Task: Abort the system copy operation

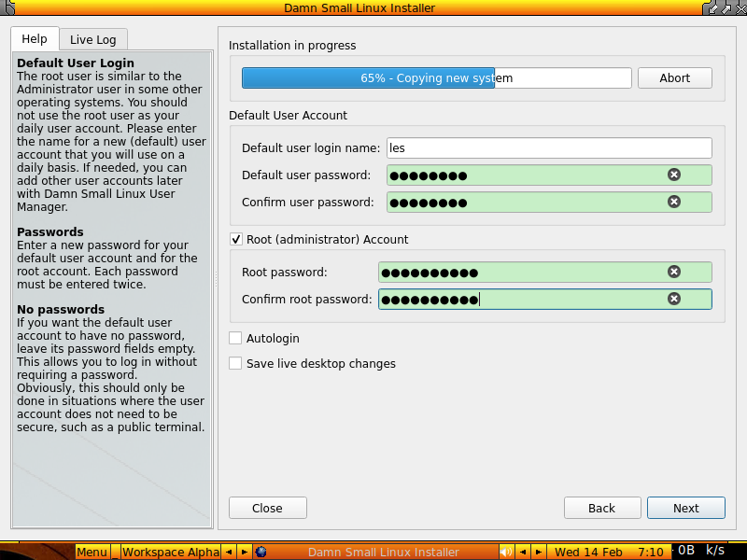Action: tap(674, 77)
